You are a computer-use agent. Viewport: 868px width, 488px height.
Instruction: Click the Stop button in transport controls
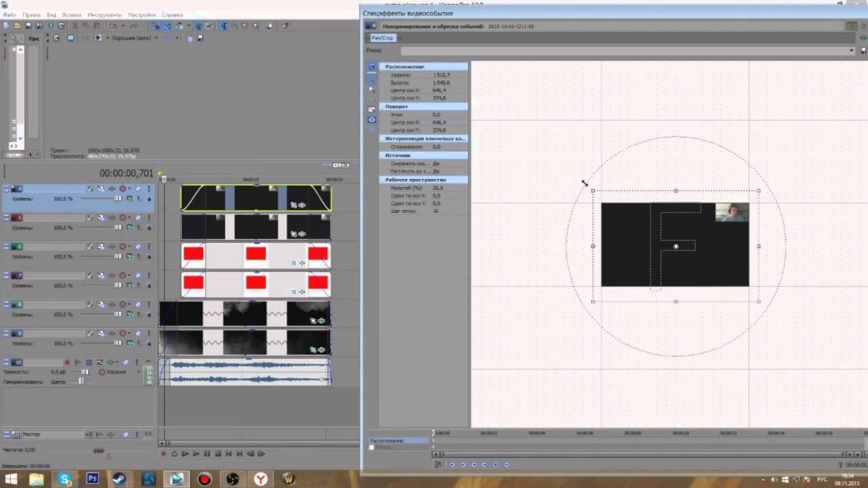click(x=217, y=453)
